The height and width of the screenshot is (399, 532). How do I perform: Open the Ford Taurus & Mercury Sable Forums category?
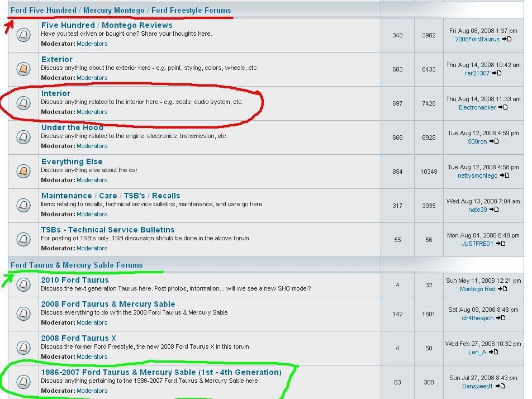click(x=77, y=265)
